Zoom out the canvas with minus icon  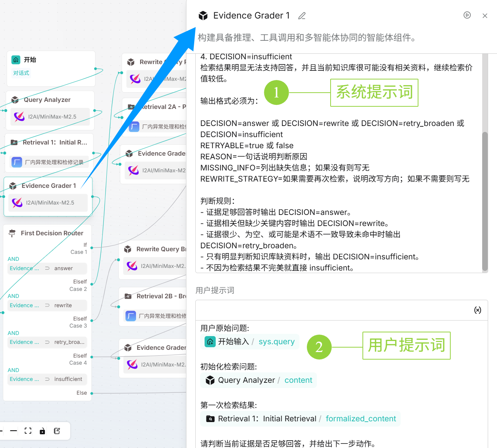click(x=14, y=431)
